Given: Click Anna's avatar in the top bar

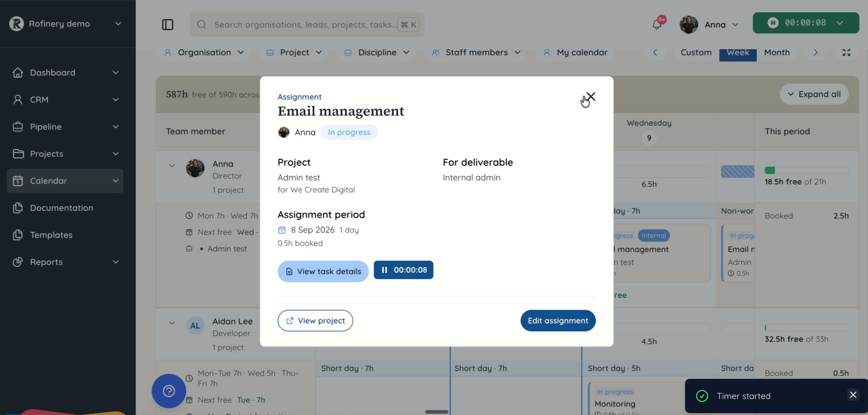Looking at the screenshot, I should [689, 25].
